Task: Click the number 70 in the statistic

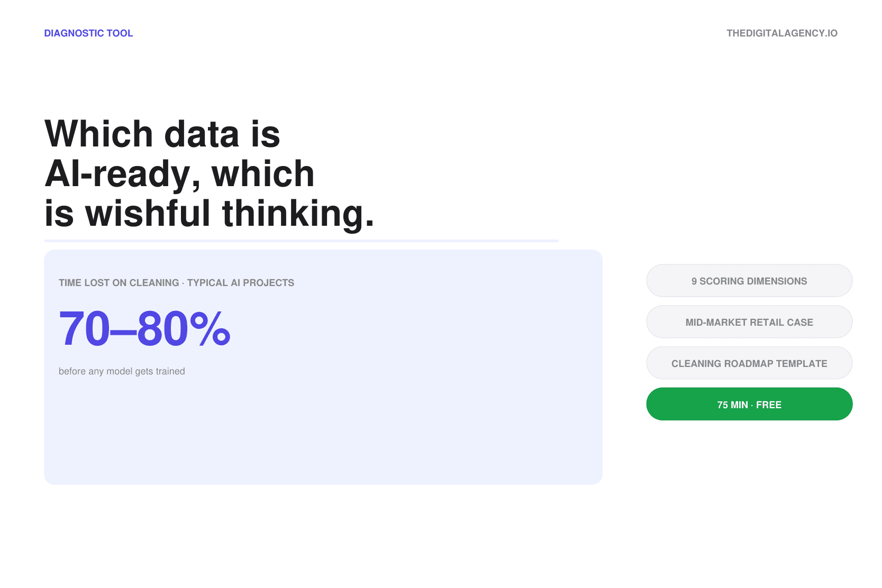Action: [x=84, y=329]
